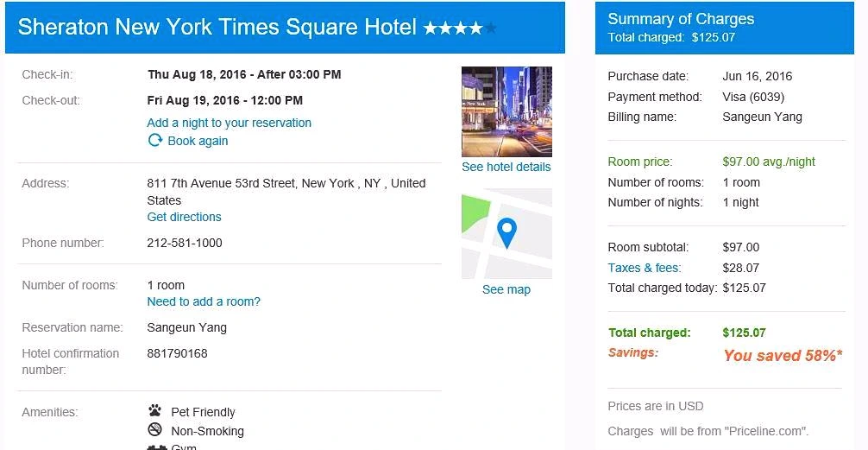868x450 pixels.
Task: Open the map preview thumbnail
Action: click(506, 234)
